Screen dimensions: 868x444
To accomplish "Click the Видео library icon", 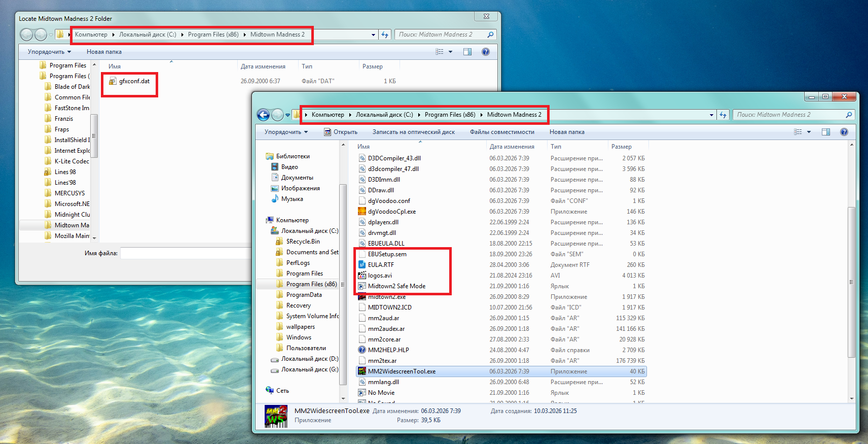I will pyautogui.click(x=275, y=167).
